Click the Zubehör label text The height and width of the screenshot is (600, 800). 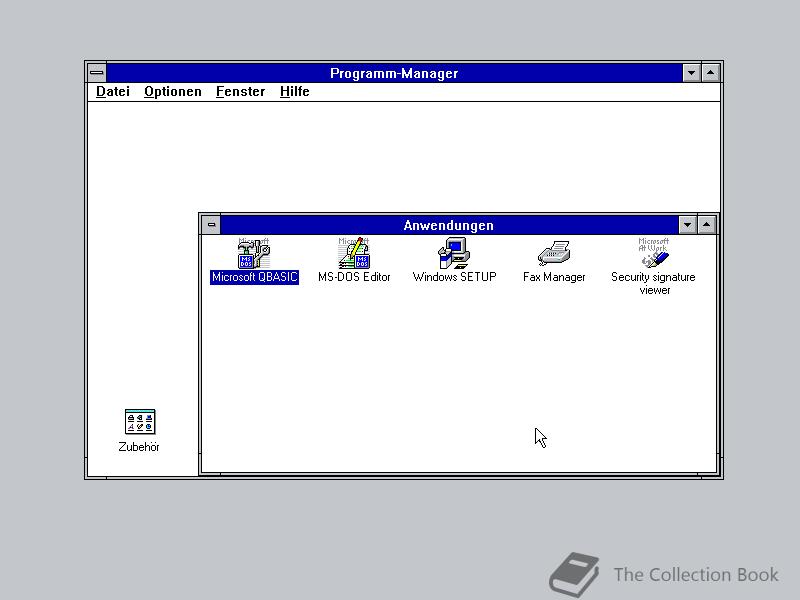pos(139,447)
